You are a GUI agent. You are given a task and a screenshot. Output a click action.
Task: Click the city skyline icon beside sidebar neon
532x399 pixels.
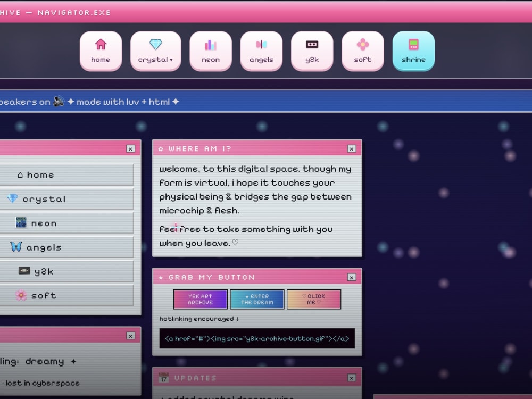pyautogui.click(x=21, y=222)
